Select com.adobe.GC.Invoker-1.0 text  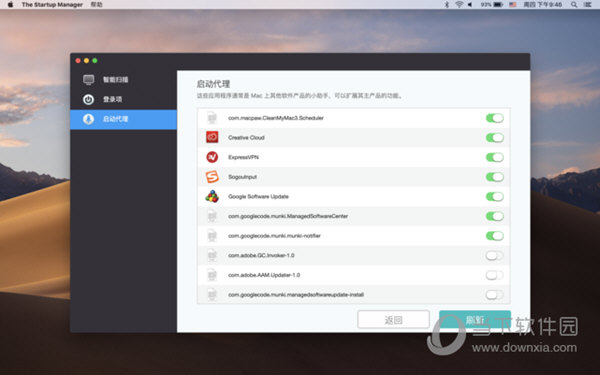tap(261, 255)
